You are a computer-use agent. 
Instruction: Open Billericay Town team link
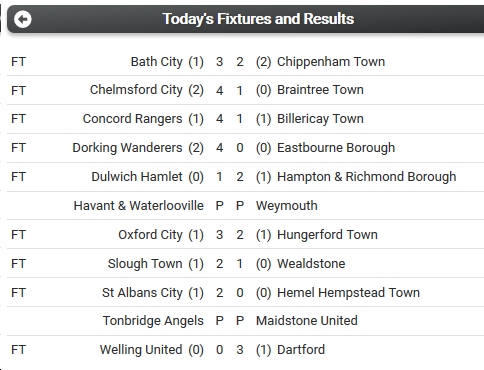coord(320,119)
